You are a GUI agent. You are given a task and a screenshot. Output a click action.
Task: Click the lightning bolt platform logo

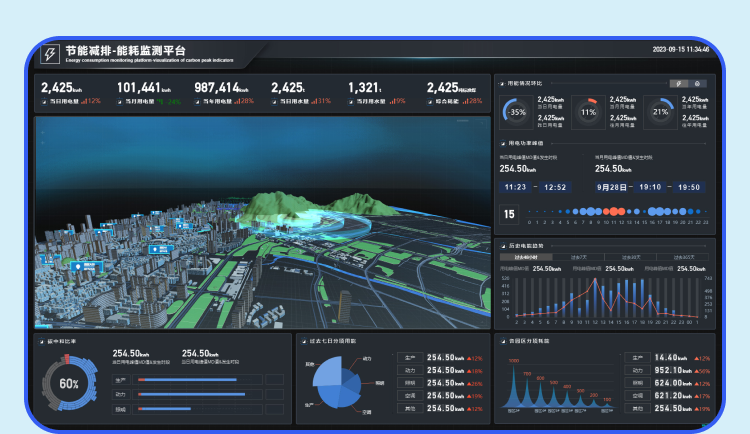pyautogui.click(x=48, y=54)
